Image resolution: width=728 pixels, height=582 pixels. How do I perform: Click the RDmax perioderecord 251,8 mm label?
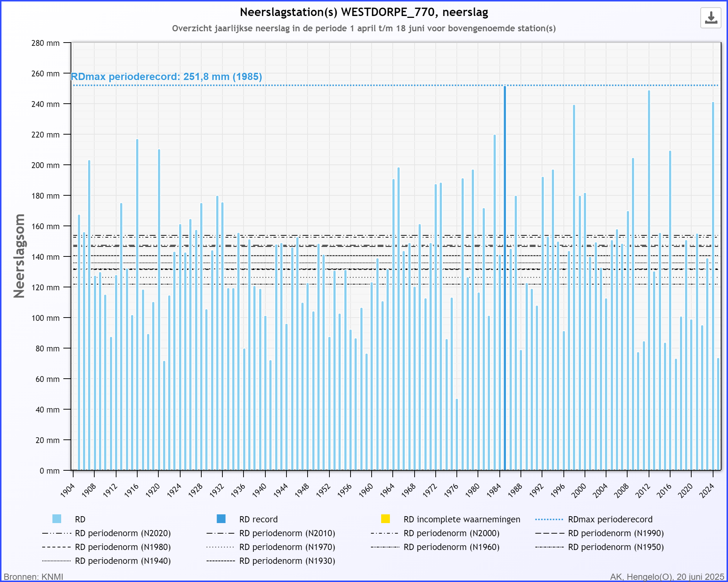166,77
